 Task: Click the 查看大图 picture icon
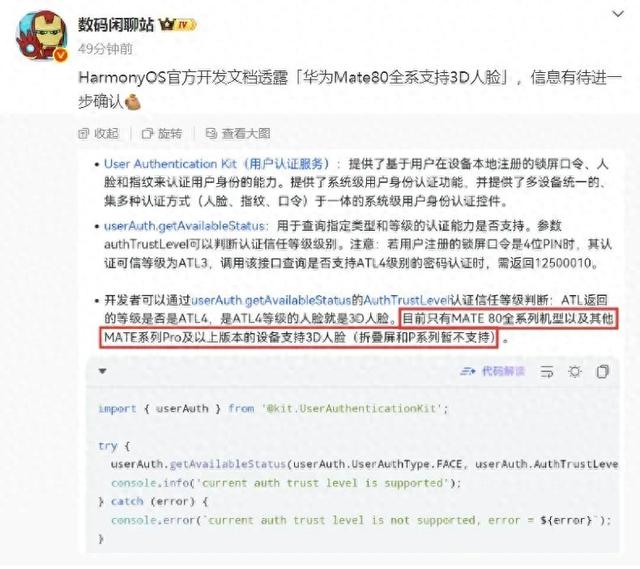[211, 133]
